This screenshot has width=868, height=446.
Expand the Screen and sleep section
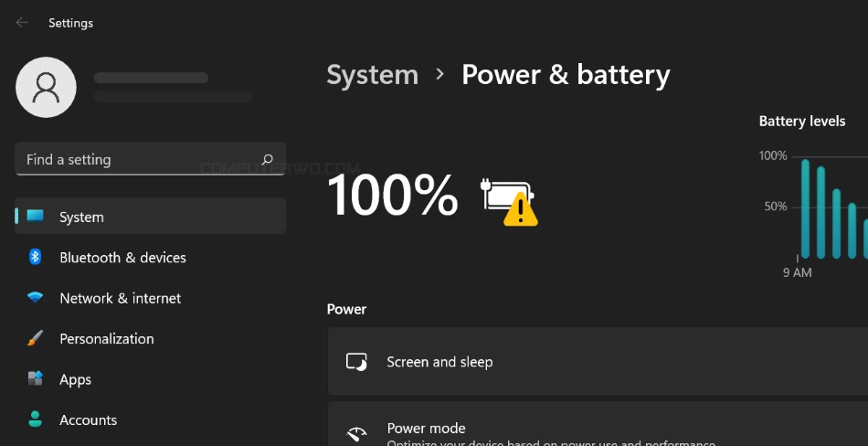[598, 361]
